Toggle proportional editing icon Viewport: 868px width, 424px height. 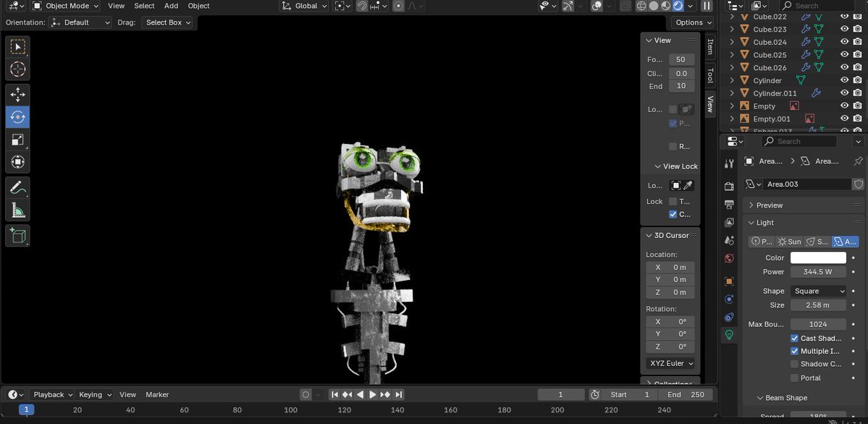point(399,6)
